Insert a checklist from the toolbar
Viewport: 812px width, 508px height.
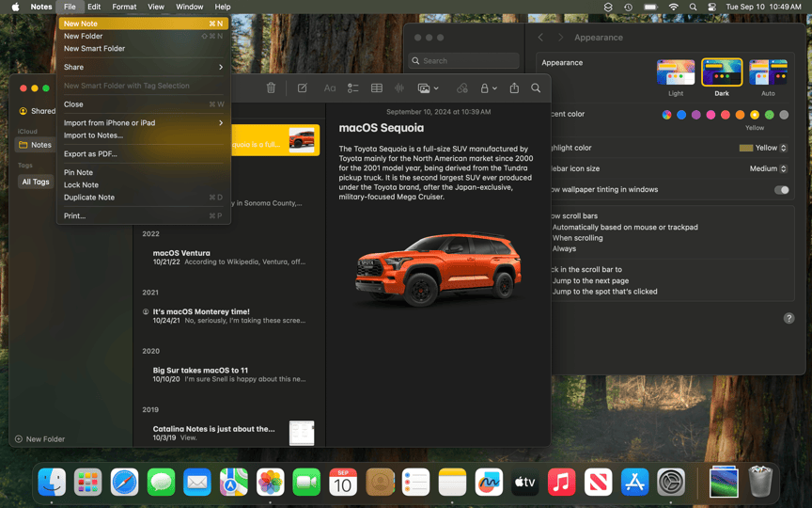352,88
